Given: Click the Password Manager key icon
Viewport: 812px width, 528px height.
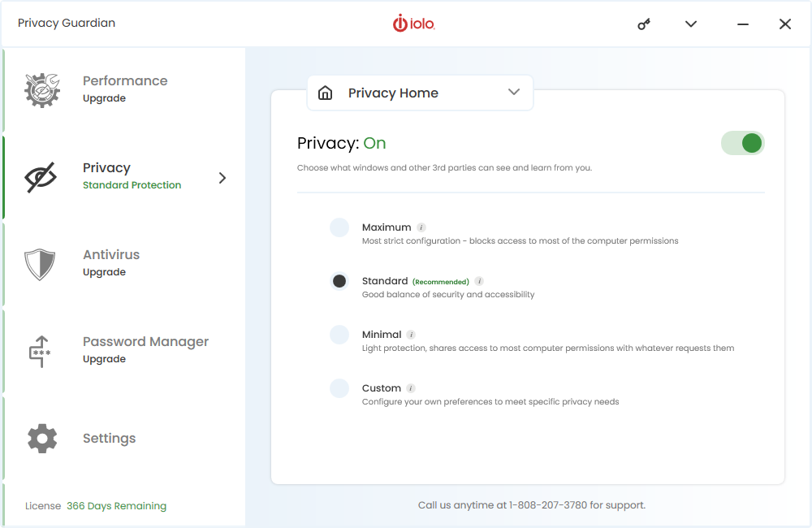Looking at the screenshot, I should (x=40, y=351).
